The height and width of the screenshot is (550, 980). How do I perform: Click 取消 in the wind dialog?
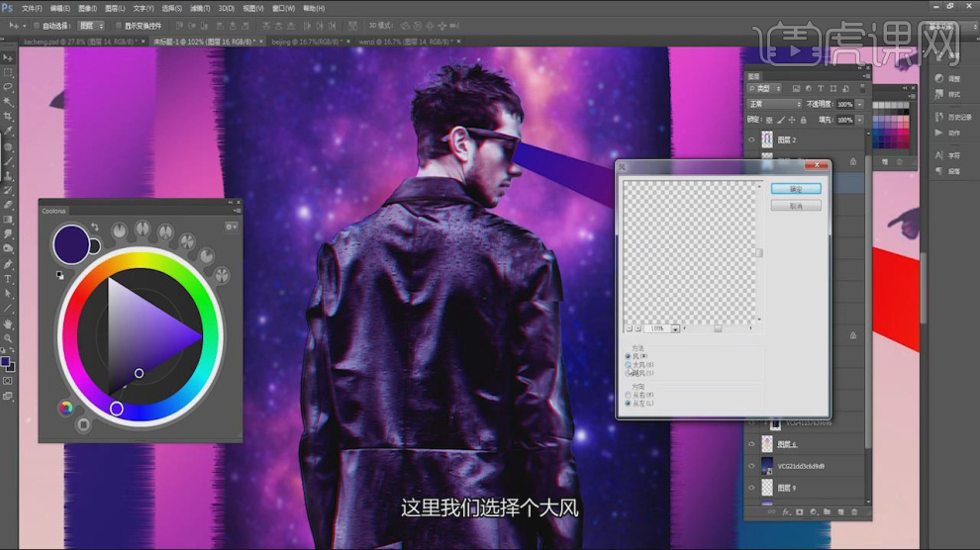point(796,206)
